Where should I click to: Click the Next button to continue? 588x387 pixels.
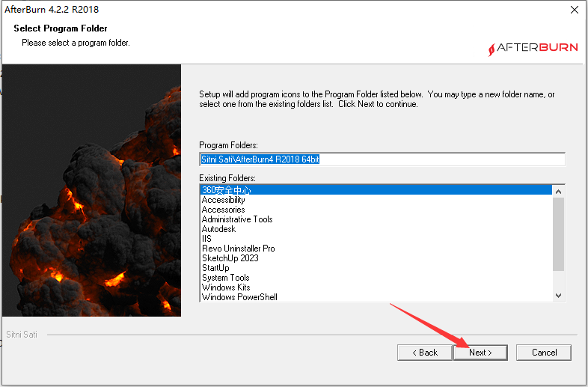[480, 353]
